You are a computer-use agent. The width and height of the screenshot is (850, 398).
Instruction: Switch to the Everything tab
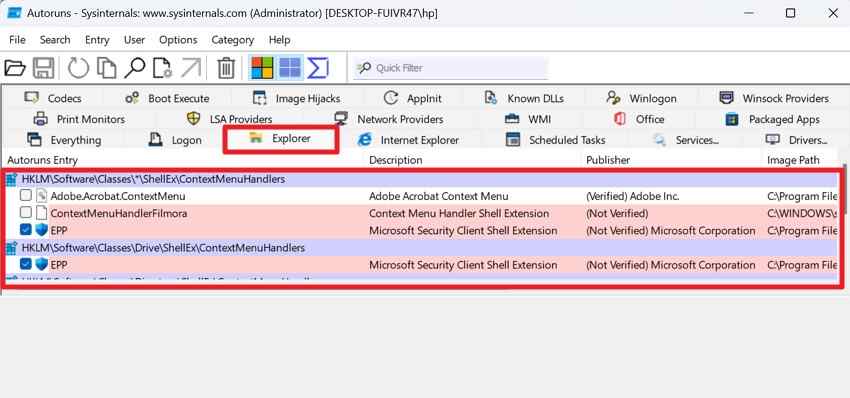64,140
